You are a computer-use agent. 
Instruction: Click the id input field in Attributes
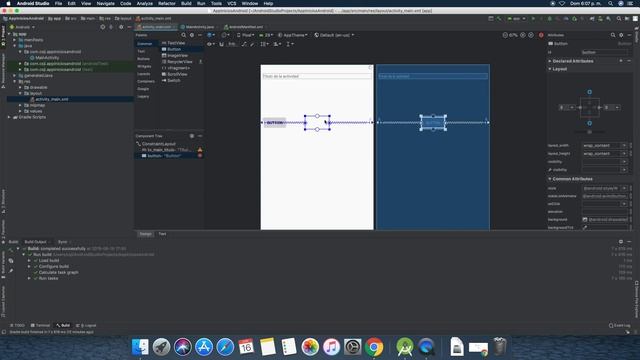[604, 52]
